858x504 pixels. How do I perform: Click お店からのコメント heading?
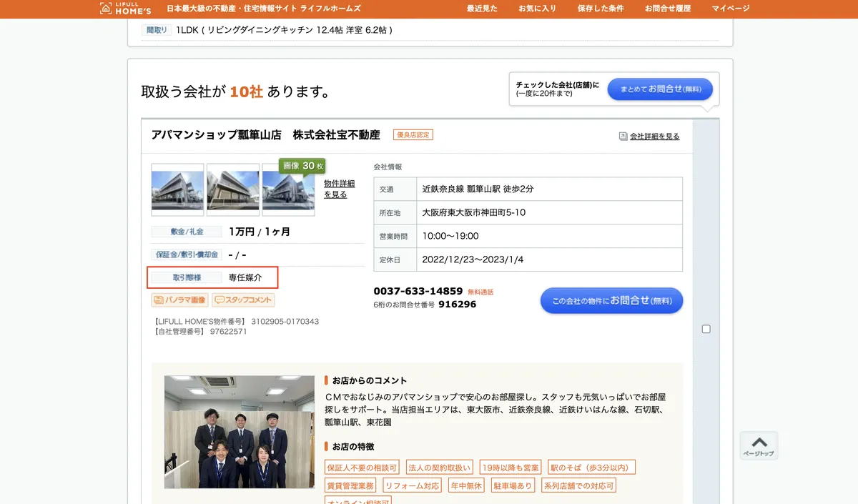369,380
